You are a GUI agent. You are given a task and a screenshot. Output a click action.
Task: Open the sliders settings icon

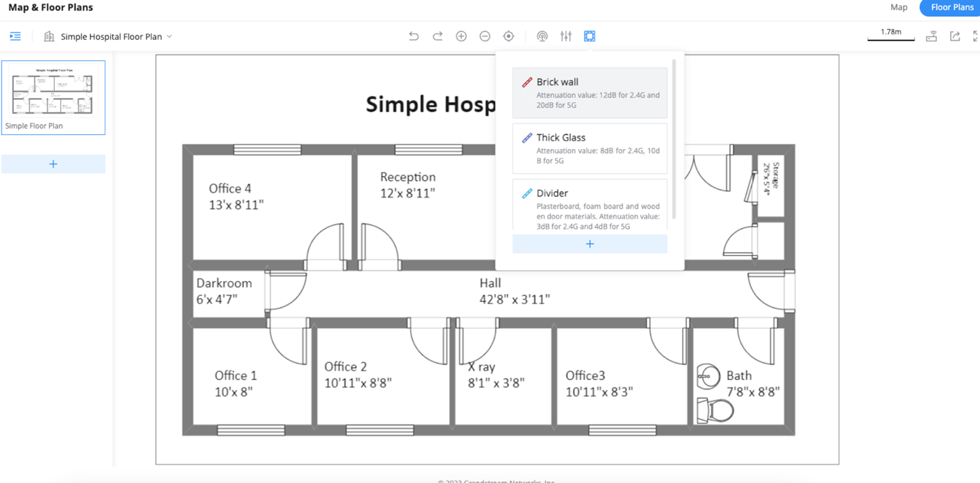tap(566, 36)
